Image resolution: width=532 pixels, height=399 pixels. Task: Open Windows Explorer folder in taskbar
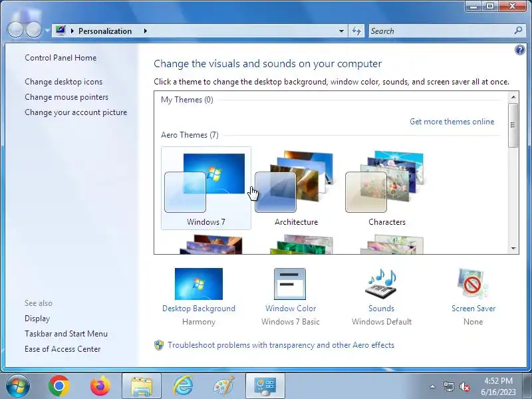click(142, 386)
